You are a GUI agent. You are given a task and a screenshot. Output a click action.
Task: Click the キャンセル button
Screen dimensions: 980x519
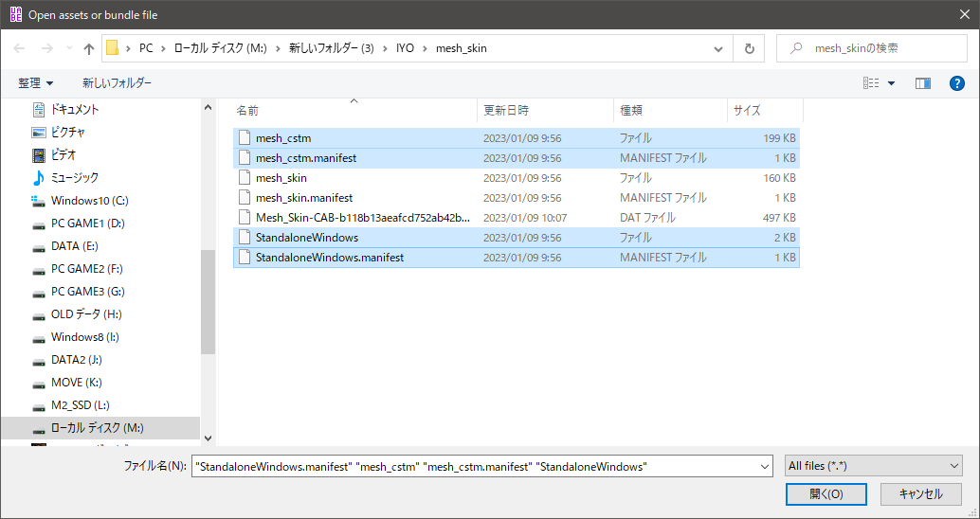[x=920, y=494]
